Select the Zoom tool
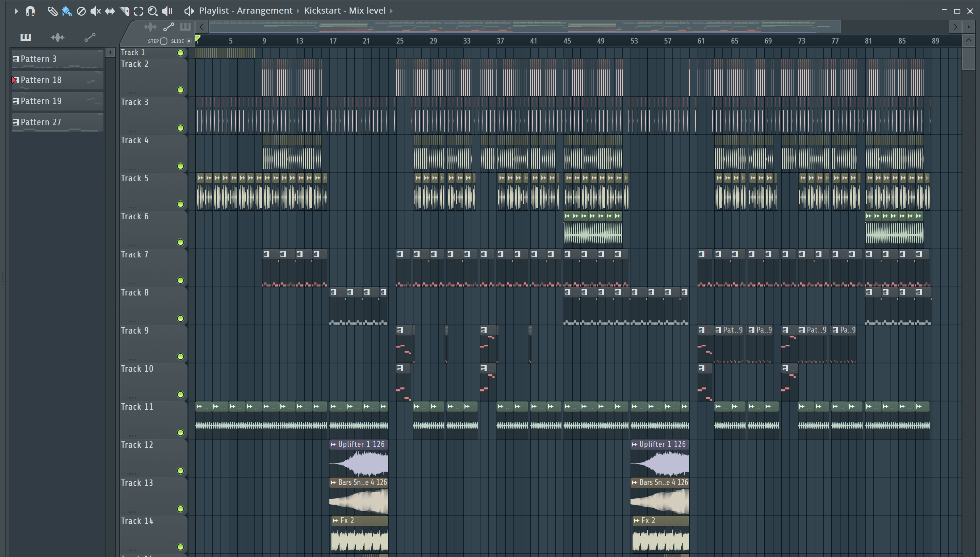 [x=153, y=11]
